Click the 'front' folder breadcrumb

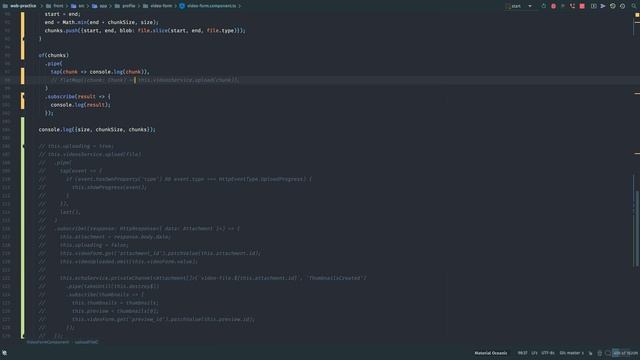[58, 6]
